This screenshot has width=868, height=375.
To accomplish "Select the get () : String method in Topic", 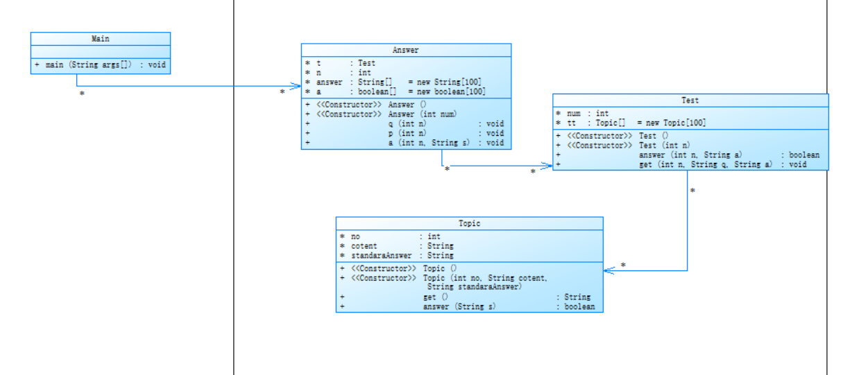I will coord(470,297).
